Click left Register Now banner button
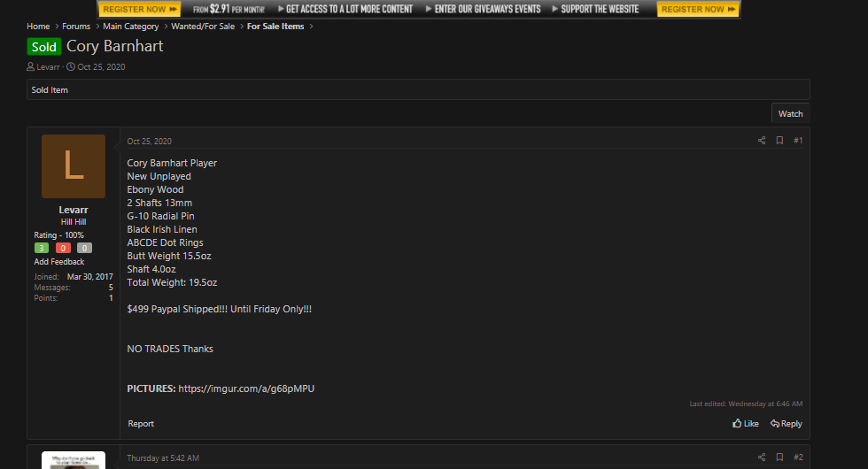Screen dimensions: 868x469 pyautogui.click(x=139, y=9)
